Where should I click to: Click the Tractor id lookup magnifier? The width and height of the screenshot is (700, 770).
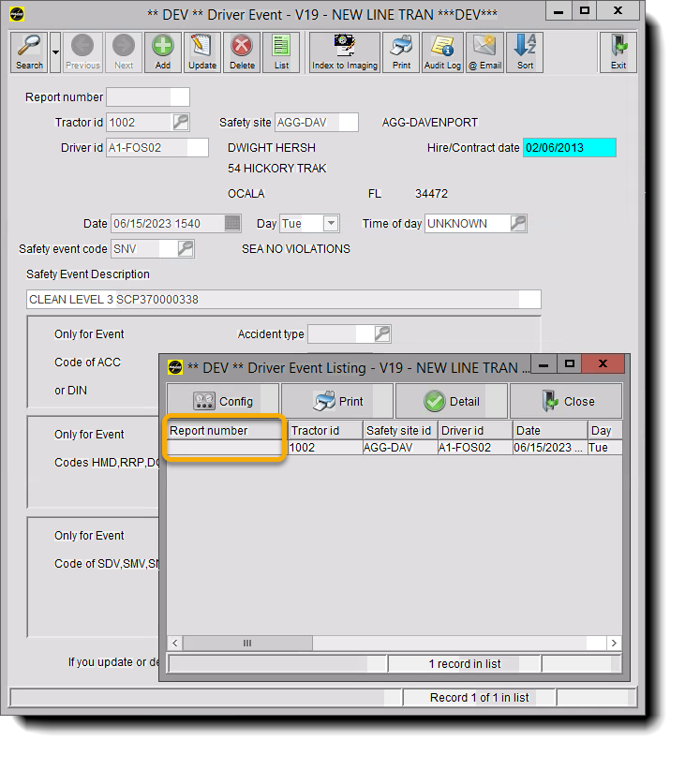pyautogui.click(x=181, y=122)
